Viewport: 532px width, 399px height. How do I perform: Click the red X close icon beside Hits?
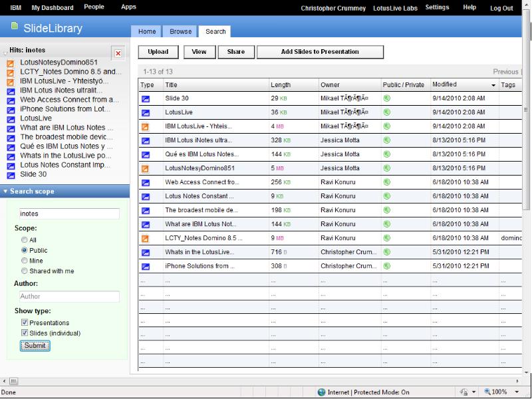[x=118, y=53]
